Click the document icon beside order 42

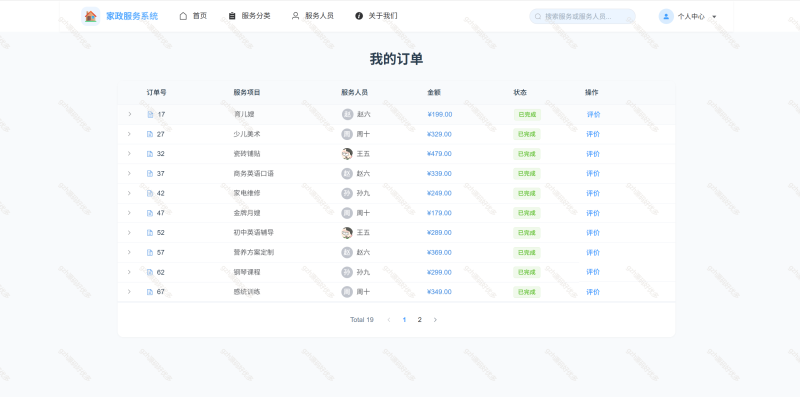149,193
